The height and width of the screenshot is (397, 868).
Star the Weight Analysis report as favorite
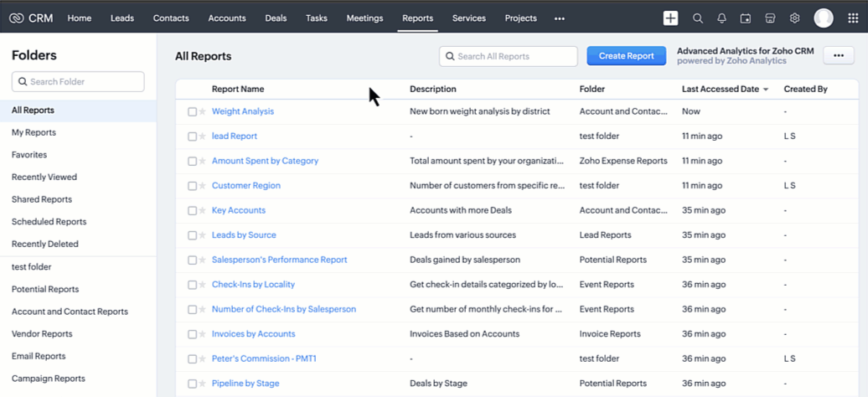coord(203,111)
